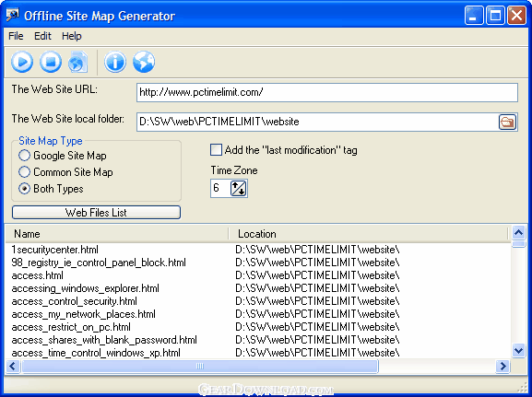Enable the "last modification" tag checkbox
This screenshot has height=397, width=532.
(x=216, y=150)
